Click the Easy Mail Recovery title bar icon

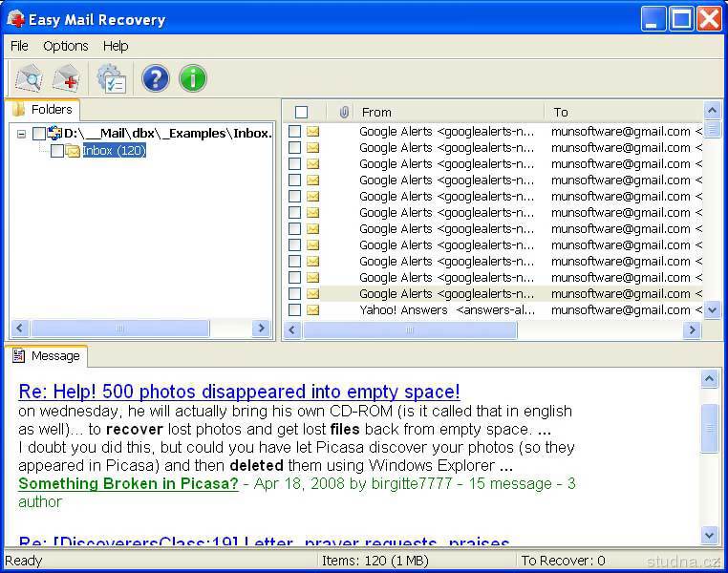pos(16,19)
